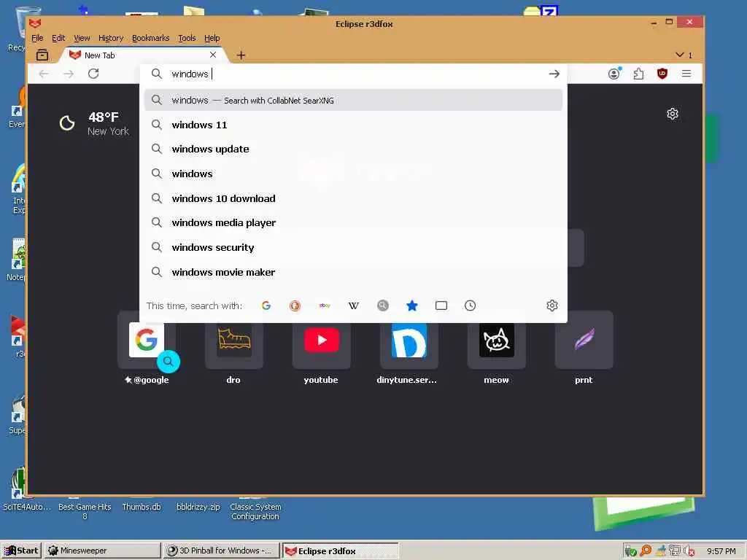Open a new tab with the plus button
Image resolution: width=747 pixels, height=560 pixels.
pyautogui.click(x=241, y=55)
